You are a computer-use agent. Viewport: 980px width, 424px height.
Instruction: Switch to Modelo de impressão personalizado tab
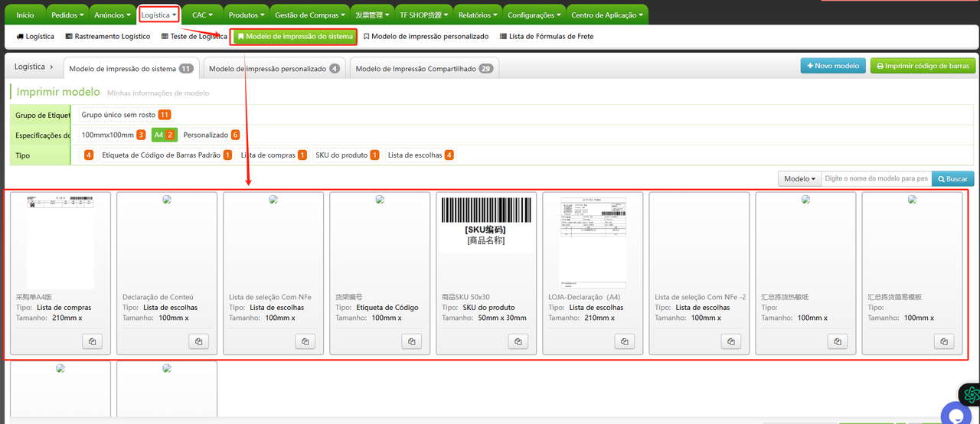(274, 68)
